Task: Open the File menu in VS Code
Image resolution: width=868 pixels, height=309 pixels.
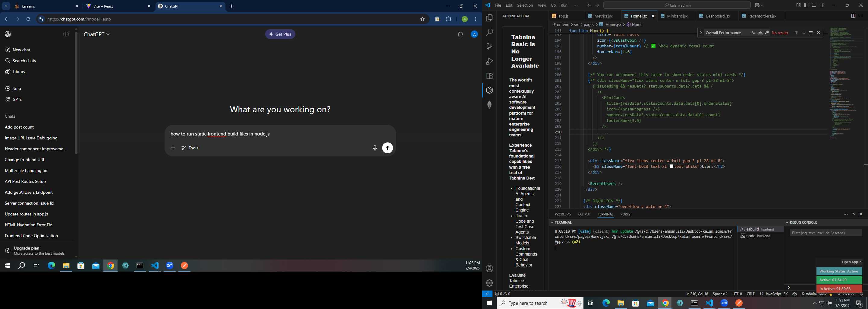Action: (498, 5)
